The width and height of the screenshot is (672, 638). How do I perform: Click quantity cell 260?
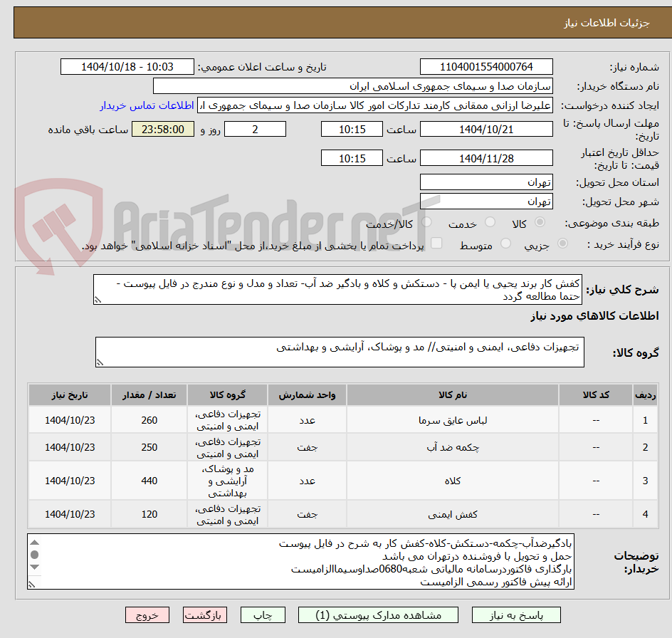pos(149,420)
